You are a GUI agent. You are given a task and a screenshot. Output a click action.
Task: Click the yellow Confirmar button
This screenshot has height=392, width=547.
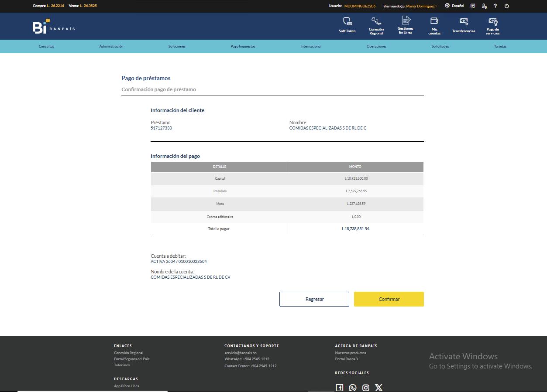389,299
